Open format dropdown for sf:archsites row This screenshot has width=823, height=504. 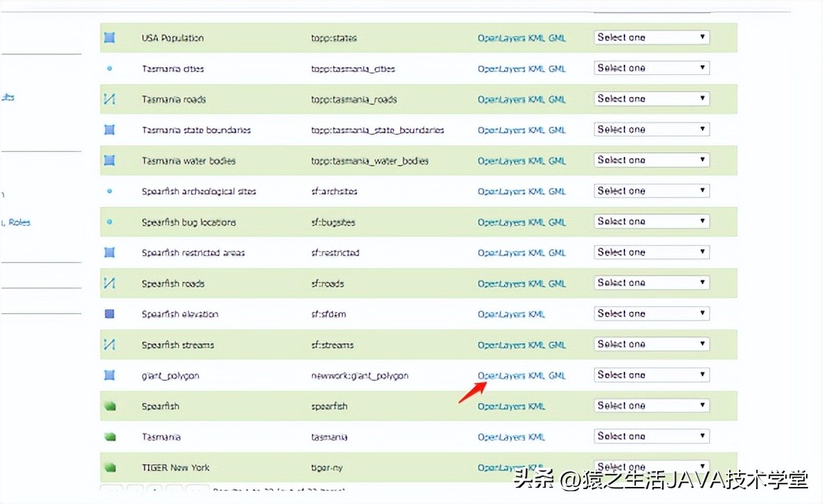(651, 191)
